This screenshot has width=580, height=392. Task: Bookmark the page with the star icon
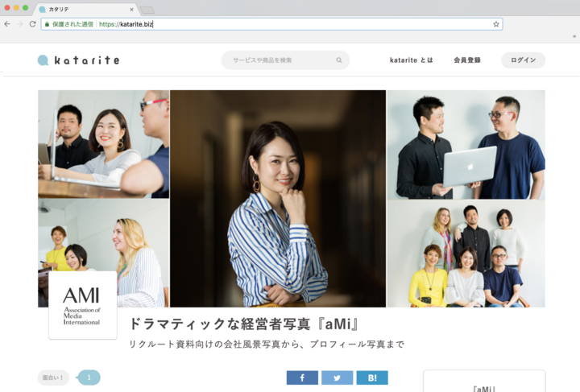coord(496,24)
